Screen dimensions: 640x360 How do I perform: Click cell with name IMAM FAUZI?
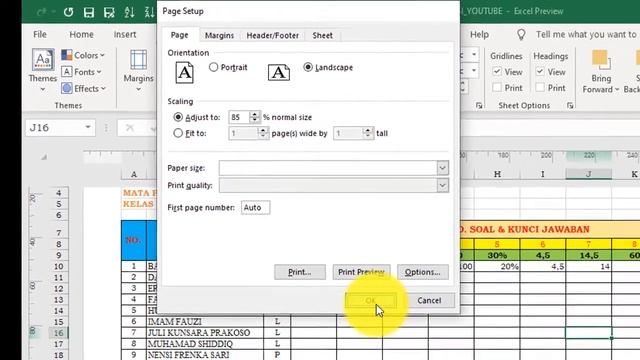click(x=205, y=322)
